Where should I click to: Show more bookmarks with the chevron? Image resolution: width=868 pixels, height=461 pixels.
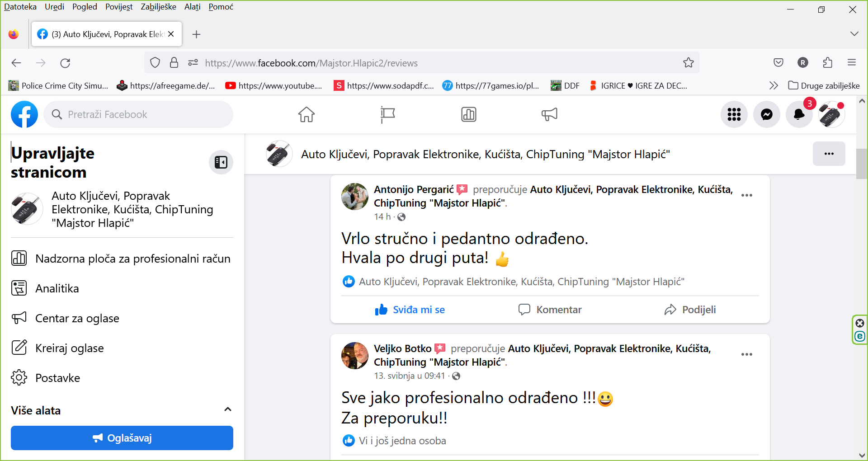(774, 85)
